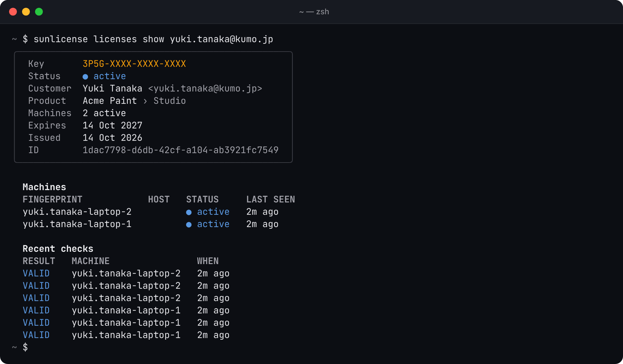The width and height of the screenshot is (623, 364).
Task: Click the status dot for yuki.tanaka-laptop-2 machine
Action: [x=189, y=212]
